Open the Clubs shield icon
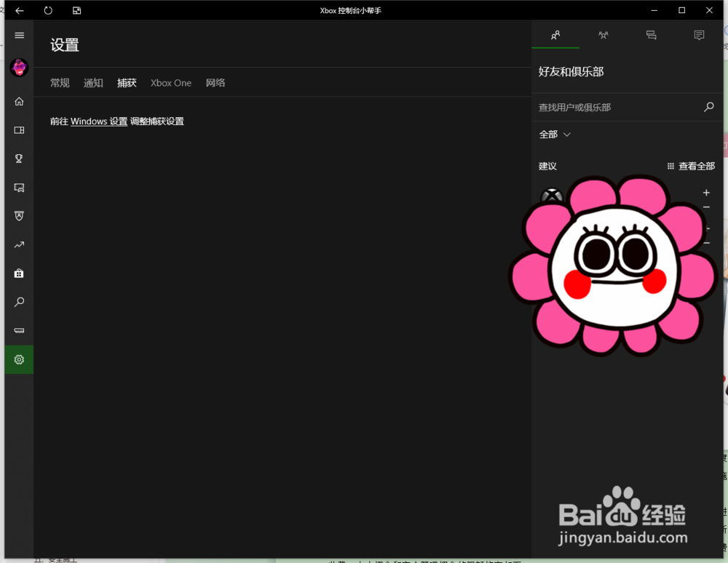 [x=19, y=215]
